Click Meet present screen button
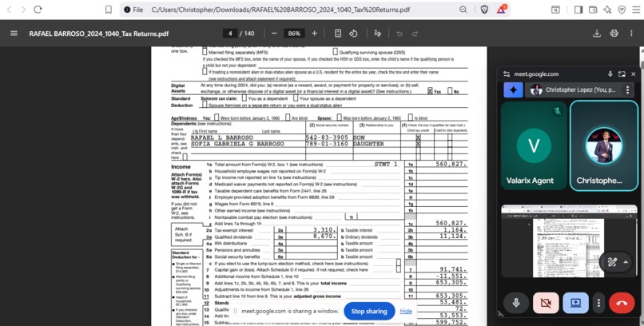644x326 pixels. [575, 303]
